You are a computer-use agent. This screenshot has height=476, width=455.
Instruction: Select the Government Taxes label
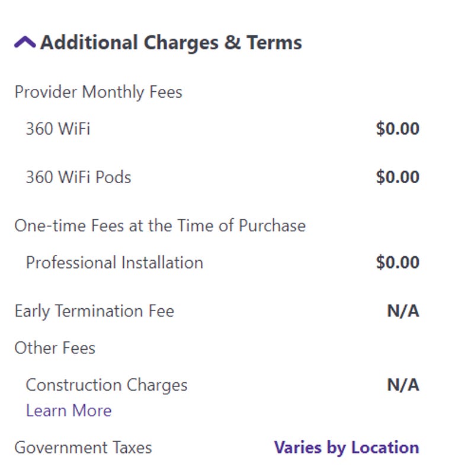83,448
